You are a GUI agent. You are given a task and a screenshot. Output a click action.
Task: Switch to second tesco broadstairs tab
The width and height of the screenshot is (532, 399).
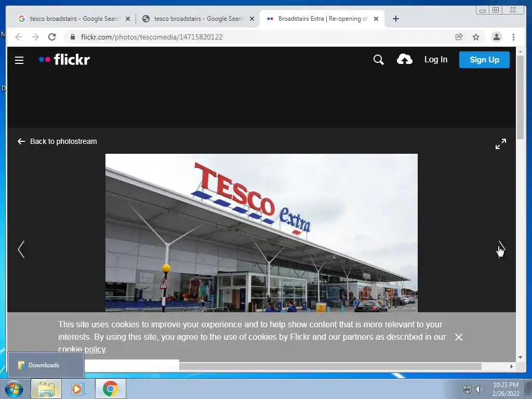click(198, 19)
